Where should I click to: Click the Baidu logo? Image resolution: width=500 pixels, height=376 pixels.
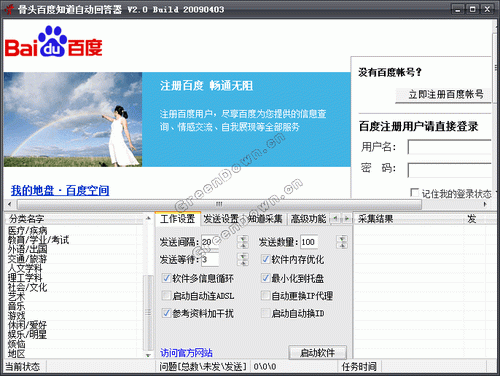[53, 41]
